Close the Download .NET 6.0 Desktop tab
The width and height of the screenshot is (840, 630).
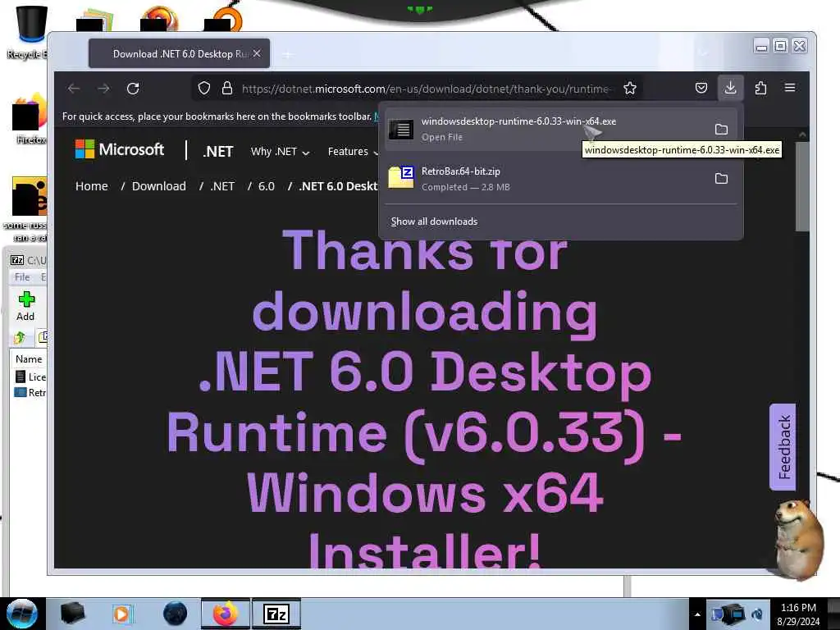[257, 53]
